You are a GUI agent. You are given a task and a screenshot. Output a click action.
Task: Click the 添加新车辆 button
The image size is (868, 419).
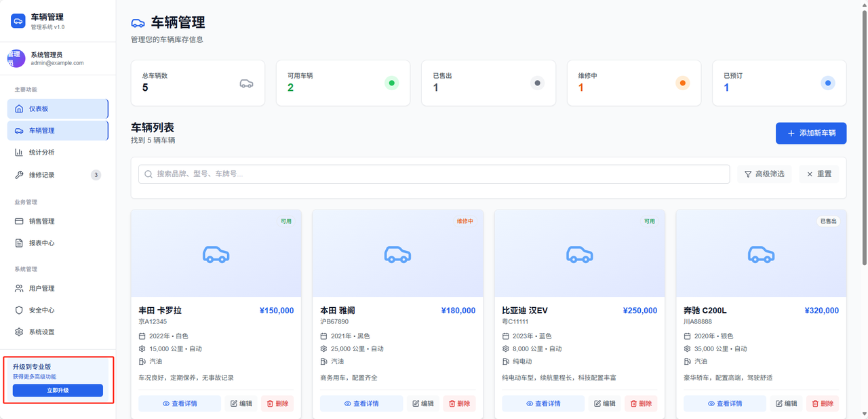click(811, 134)
